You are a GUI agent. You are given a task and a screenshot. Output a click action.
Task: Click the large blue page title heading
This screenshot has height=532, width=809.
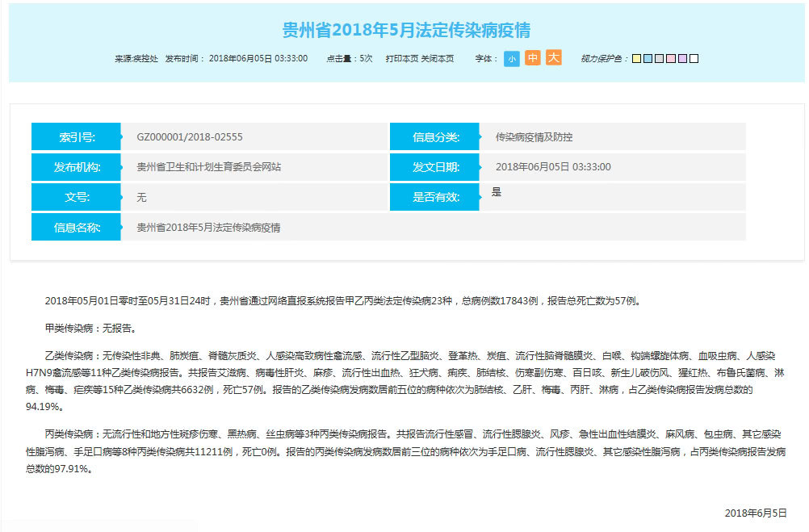(x=406, y=31)
